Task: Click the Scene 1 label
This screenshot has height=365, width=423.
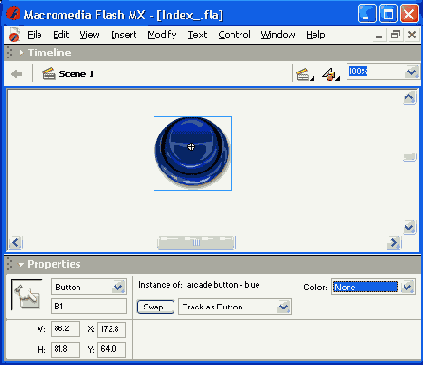Action: point(76,74)
